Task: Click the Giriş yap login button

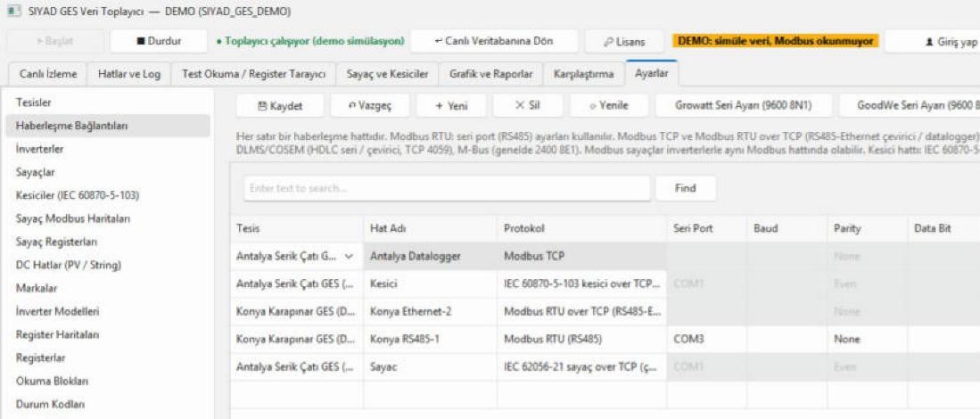Action: coord(933,41)
